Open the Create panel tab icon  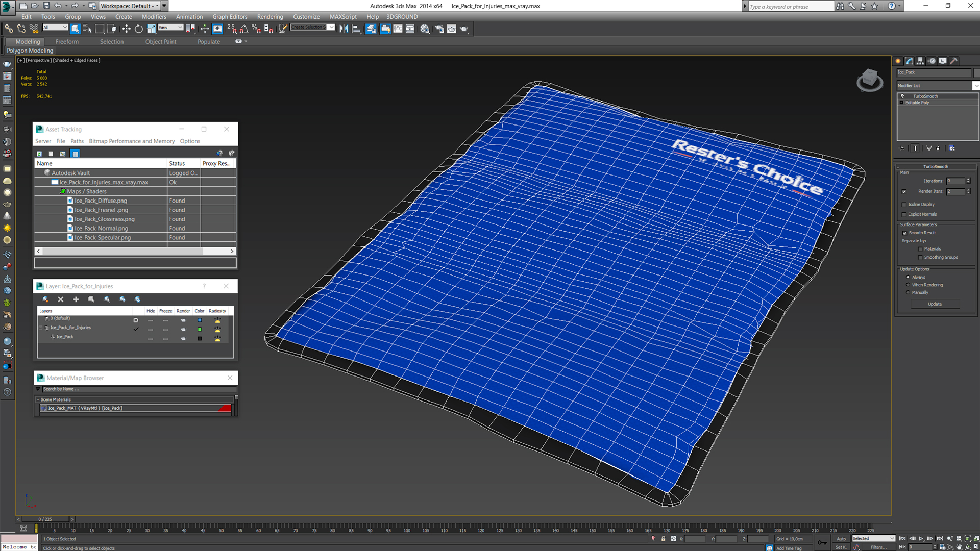click(898, 61)
